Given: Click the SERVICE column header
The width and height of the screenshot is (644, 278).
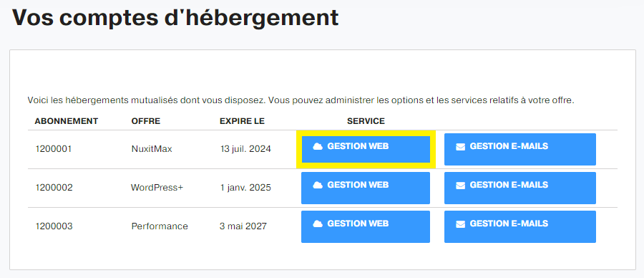Looking at the screenshot, I should (366, 121).
